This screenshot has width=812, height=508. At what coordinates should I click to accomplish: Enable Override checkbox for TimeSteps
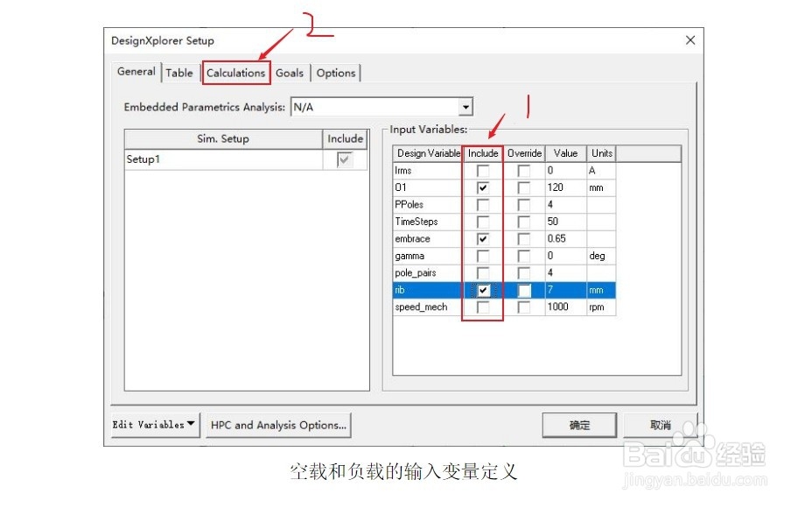524,222
